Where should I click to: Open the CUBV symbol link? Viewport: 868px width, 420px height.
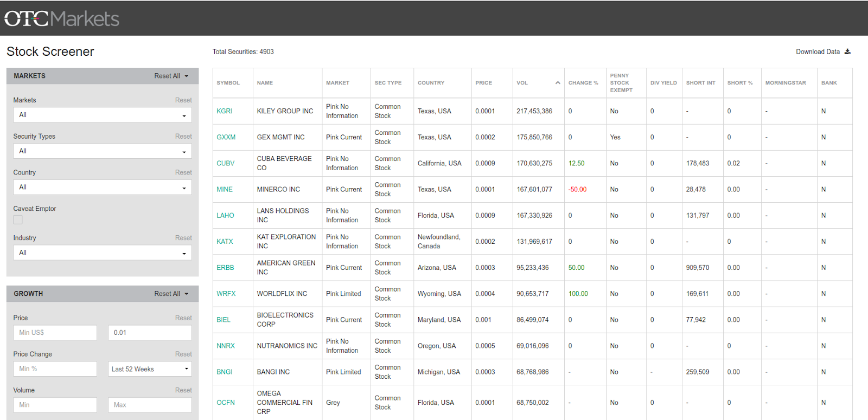(225, 163)
